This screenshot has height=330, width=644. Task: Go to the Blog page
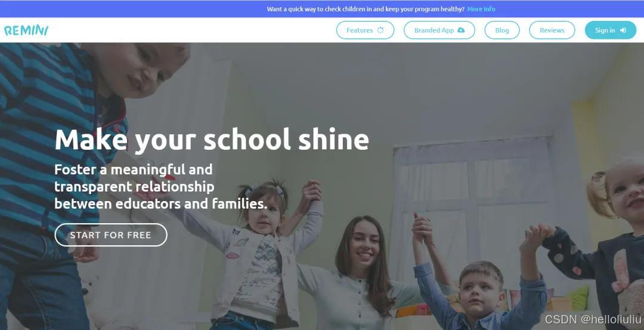coord(502,30)
